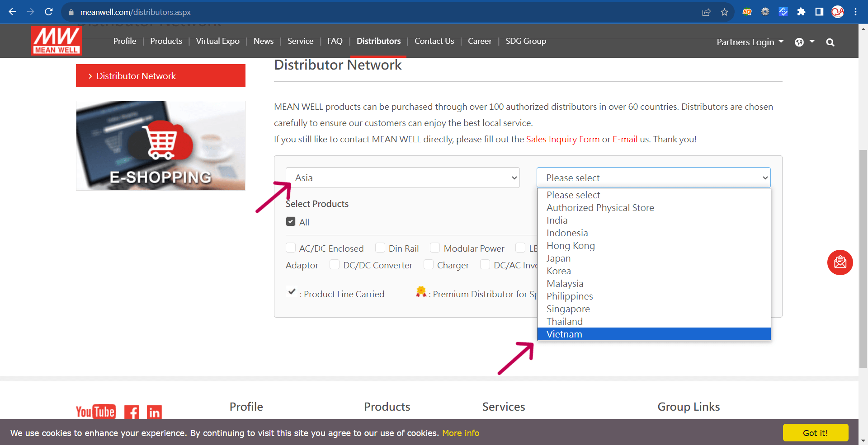Open the browser profile avatar
Screen dimensions: 868x445
pyautogui.click(x=838, y=12)
